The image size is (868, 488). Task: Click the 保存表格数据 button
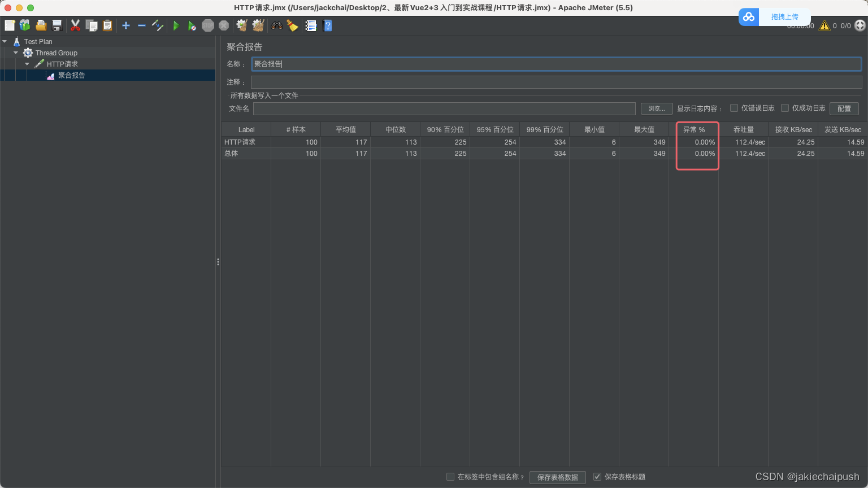(x=558, y=477)
